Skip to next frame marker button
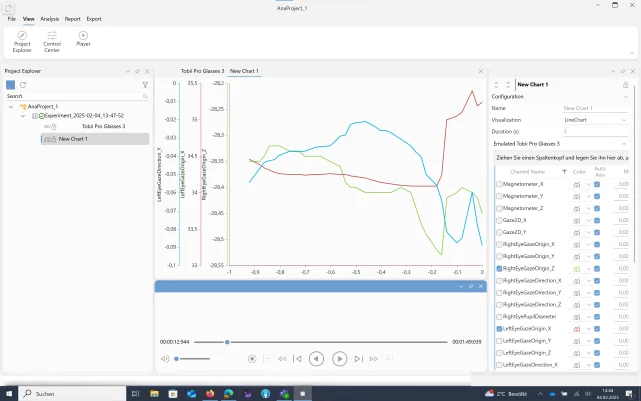 (358, 358)
